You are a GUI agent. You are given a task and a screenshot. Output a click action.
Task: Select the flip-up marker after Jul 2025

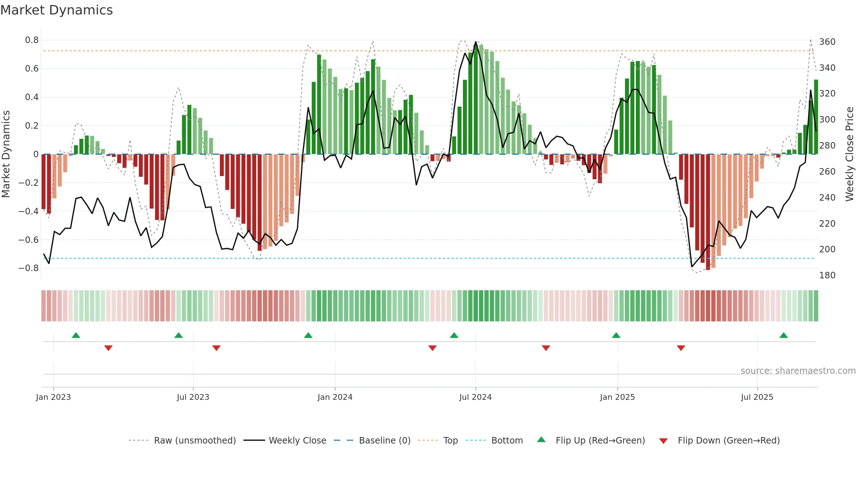click(784, 335)
